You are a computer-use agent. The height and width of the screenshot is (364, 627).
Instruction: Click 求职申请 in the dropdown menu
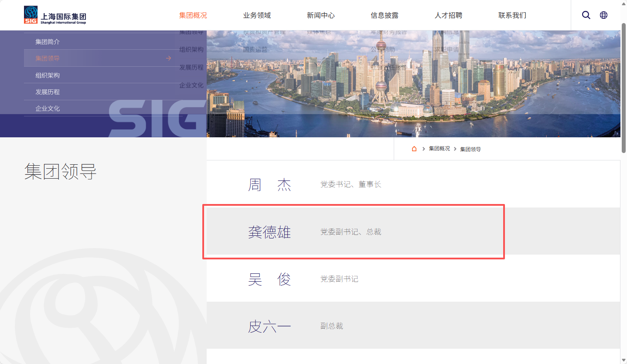pyautogui.click(x=447, y=50)
